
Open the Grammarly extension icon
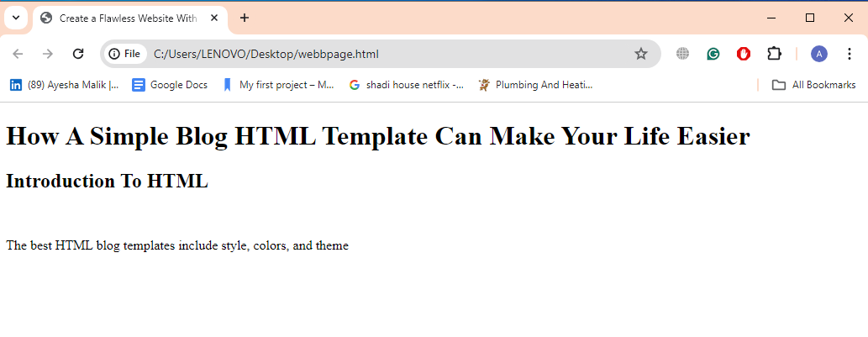pos(713,54)
